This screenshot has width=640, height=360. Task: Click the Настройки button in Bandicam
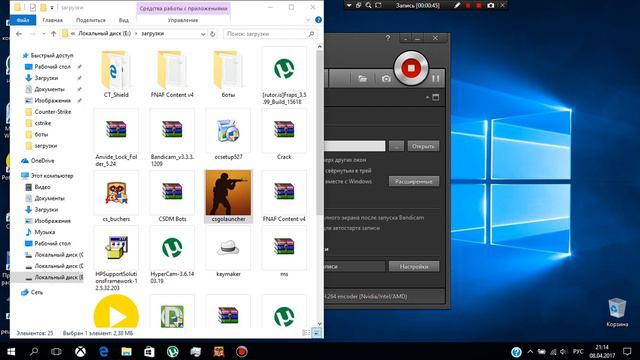click(414, 267)
